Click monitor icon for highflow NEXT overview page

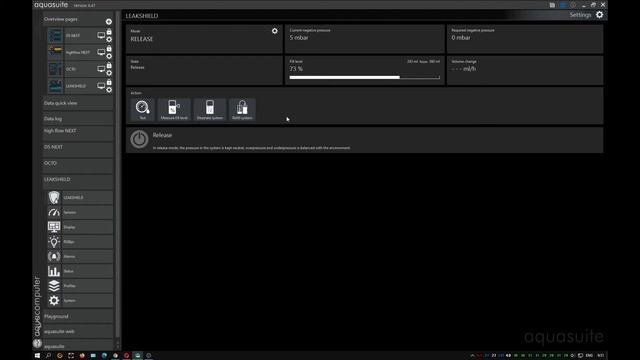(101, 52)
